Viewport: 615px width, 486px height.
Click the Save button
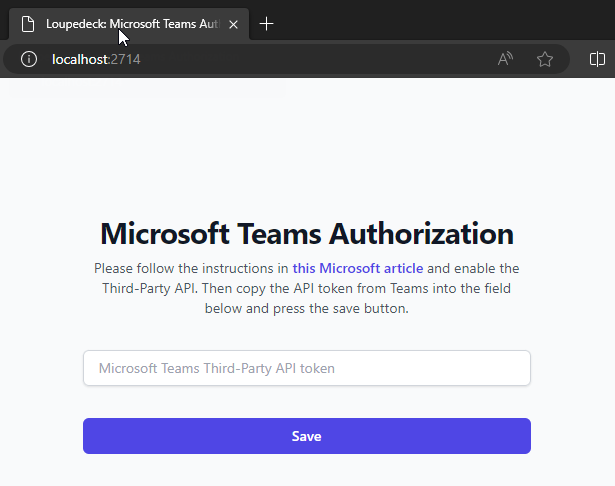click(307, 436)
